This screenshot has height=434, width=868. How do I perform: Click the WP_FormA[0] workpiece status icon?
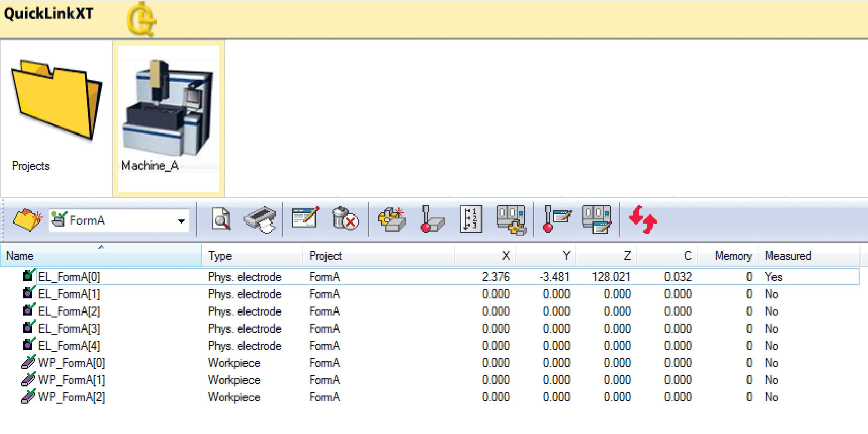coord(28,362)
